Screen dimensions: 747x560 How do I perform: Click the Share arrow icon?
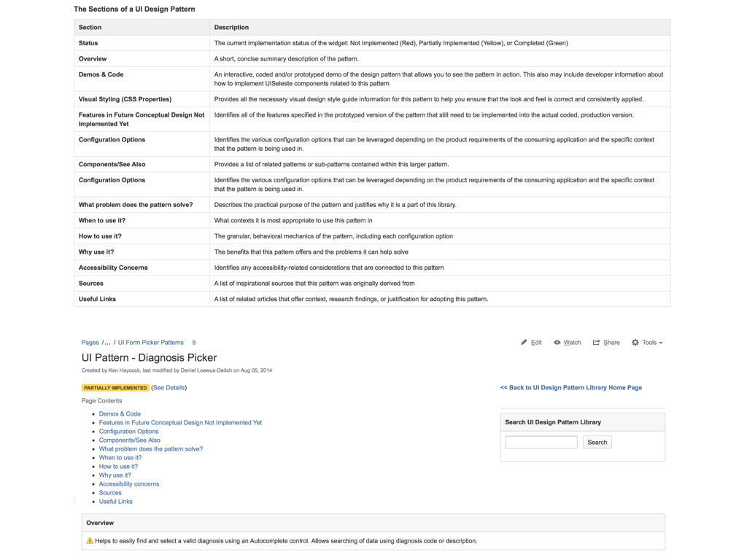coord(596,343)
